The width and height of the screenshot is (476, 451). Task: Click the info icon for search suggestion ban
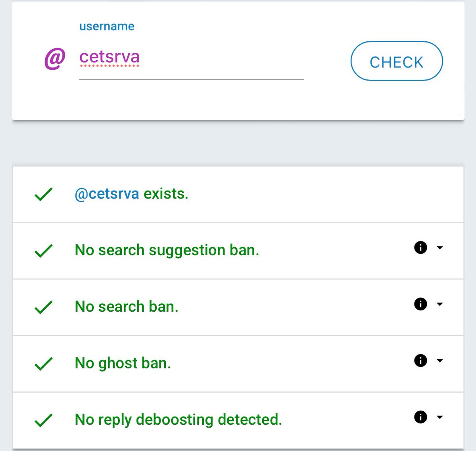tap(420, 248)
